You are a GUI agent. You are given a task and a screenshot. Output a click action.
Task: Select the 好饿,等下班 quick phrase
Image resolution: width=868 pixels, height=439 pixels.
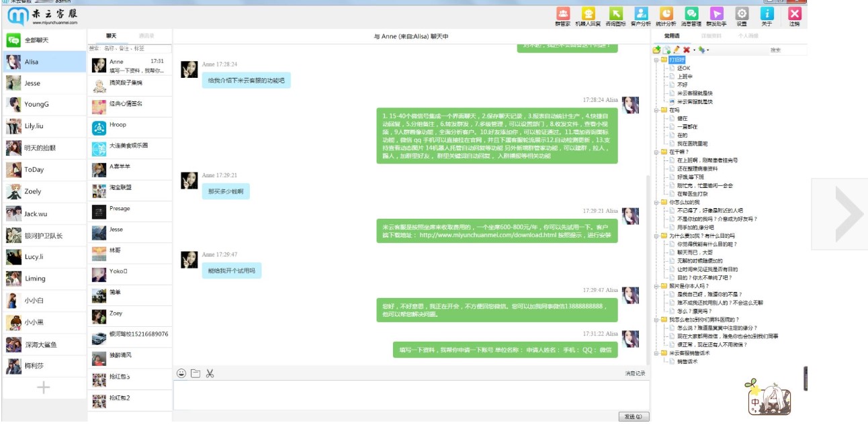692,177
